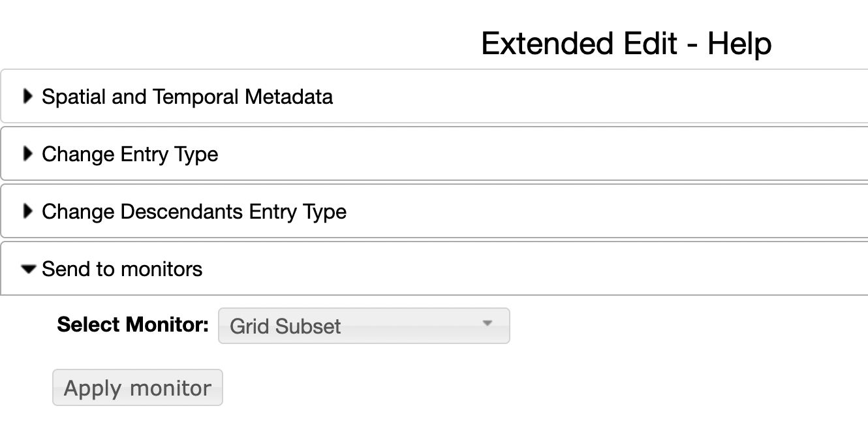The image size is (868, 423).
Task: Click the hyphen in the Extended Edit - Help title
Action: pyautogui.click(x=692, y=46)
